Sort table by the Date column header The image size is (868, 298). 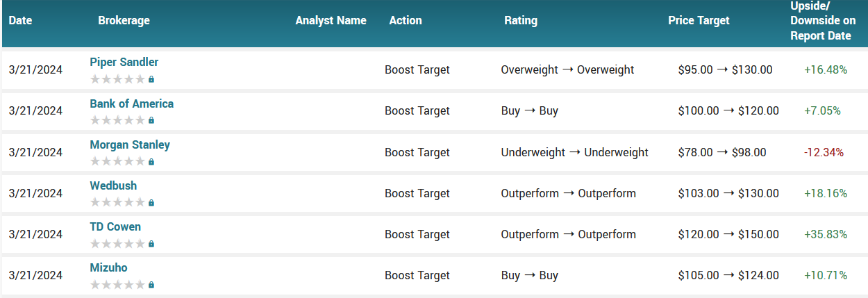(x=21, y=20)
